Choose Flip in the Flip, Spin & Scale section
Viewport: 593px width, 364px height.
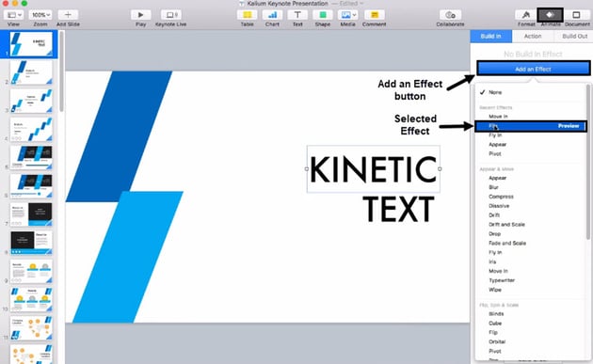tap(493, 333)
